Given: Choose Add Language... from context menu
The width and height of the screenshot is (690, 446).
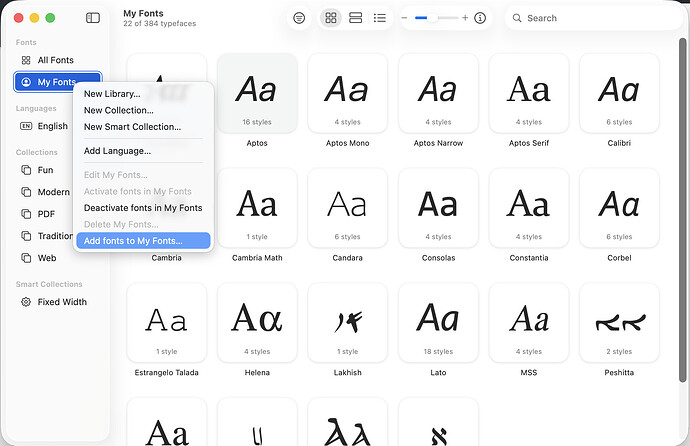Looking at the screenshot, I should 143,151.
